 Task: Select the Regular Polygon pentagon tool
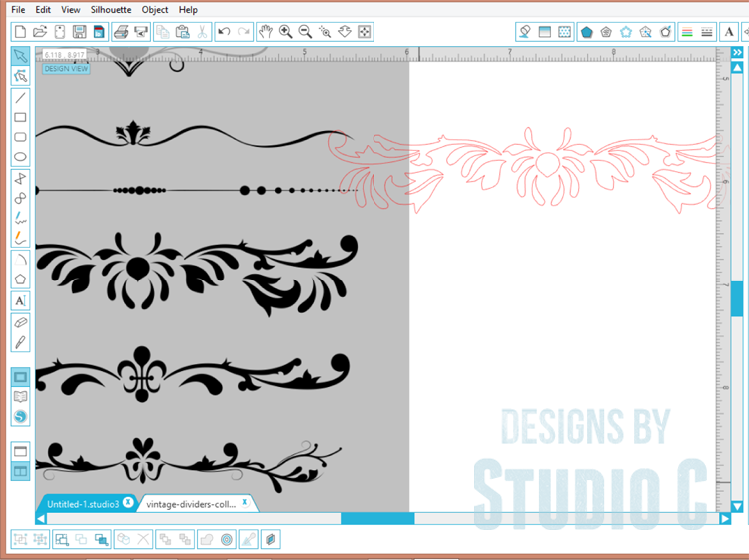coord(20,279)
